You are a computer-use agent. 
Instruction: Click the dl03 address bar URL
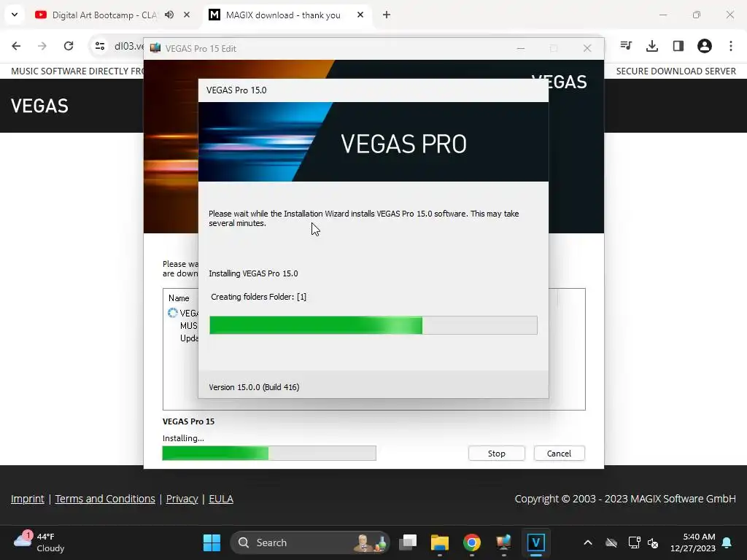128,46
